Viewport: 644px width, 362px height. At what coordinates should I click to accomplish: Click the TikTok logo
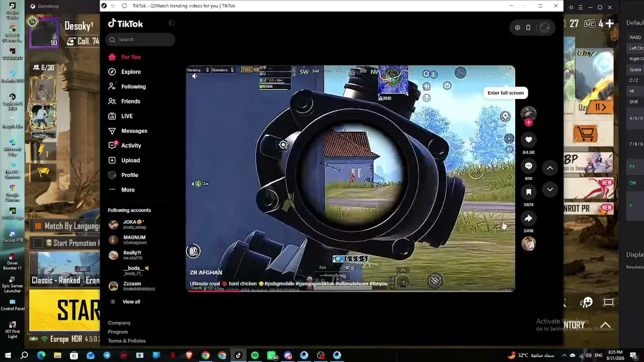[126, 24]
